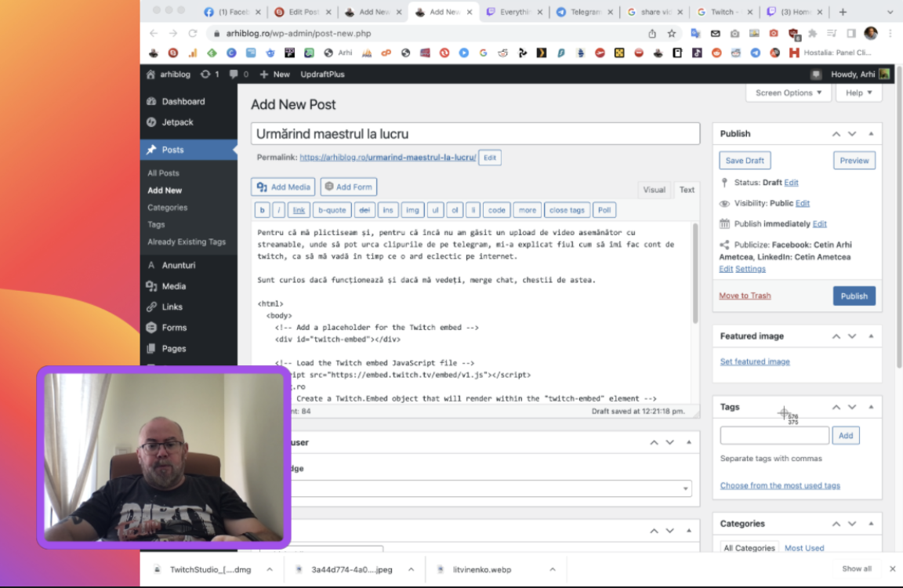Click the editor text area scrollbar
The width and height of the screenshot is (903, 588).
click(x=695, y=273)
